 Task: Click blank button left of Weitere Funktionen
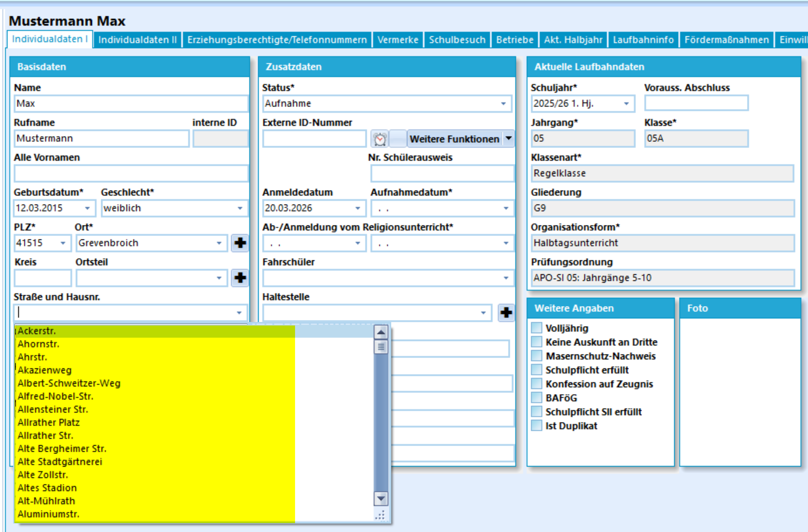pos(397,139)
